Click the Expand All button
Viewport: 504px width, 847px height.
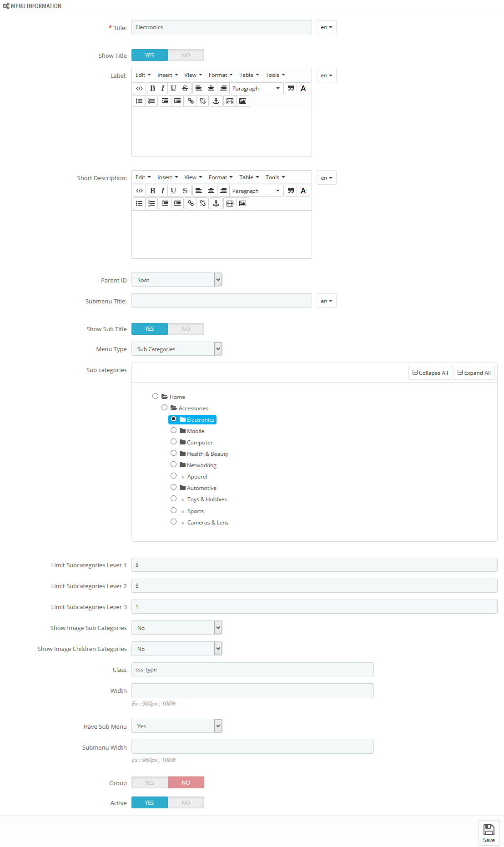[474, 373]
